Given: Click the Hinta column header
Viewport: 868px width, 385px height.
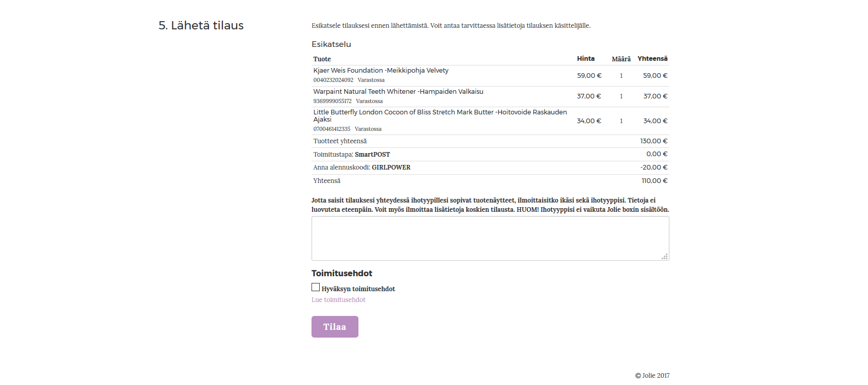Looking at the screenshot, I should tap(585, 59).
